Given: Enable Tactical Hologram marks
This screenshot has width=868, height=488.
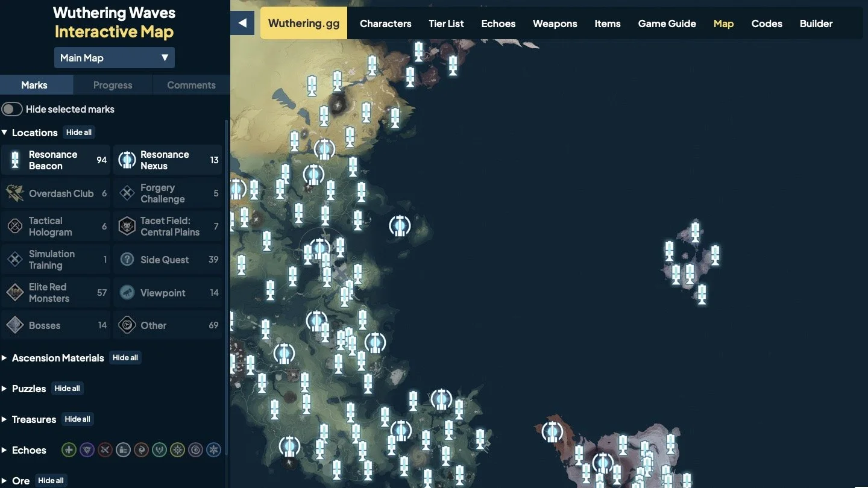Looking at the screenshot, I should point(56,227).
